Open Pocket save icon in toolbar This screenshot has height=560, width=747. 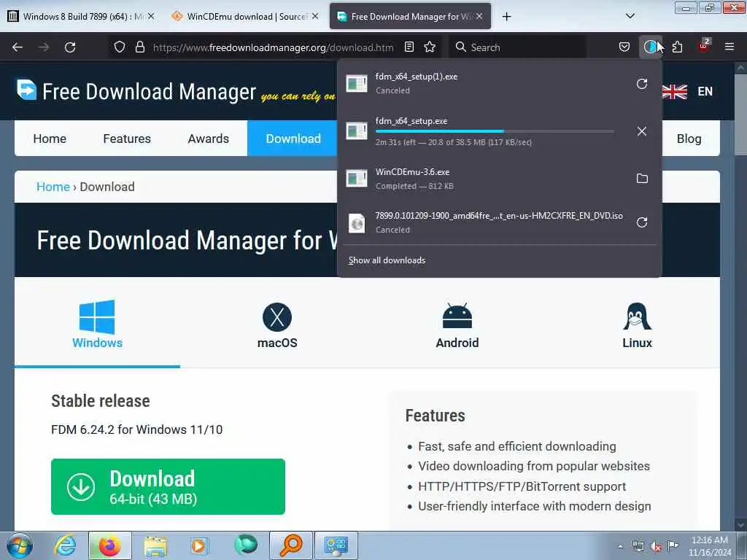[x=624, y=47]
